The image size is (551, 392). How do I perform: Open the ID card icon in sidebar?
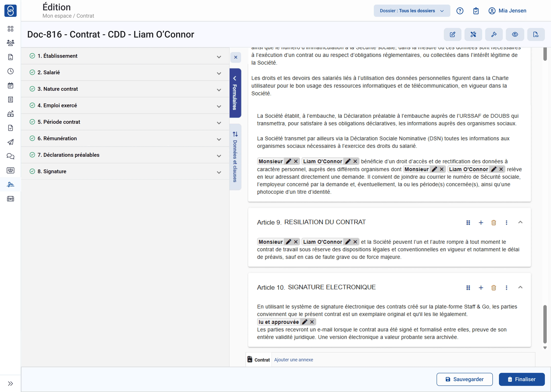(10, 170)
